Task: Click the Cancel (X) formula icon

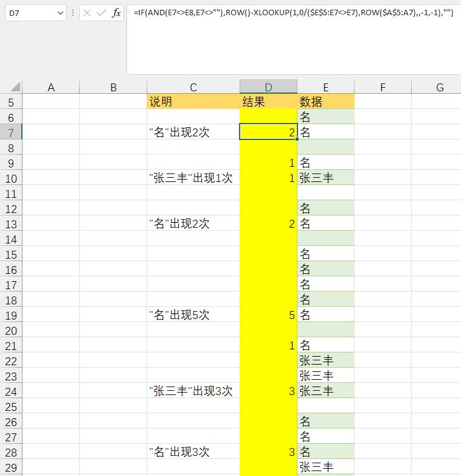Action: tap(87, 13)
